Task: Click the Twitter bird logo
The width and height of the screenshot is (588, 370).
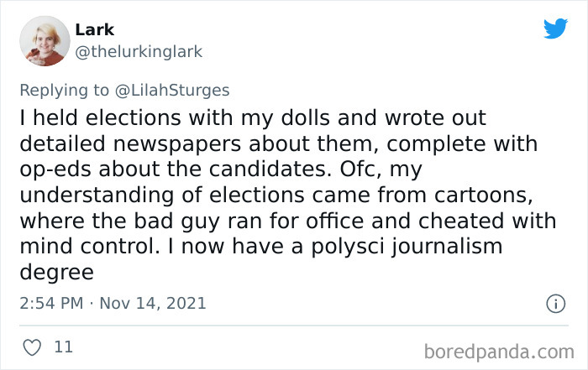Action: (555, 29)
